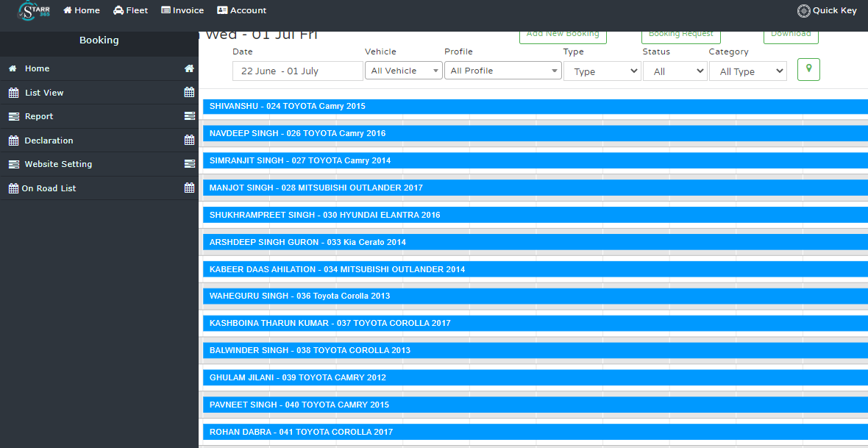Viewport: 868px width, 448px height.
Task: Select booking KASHBOINA THARUN KUMAR - 037 COROLLA
Action: [536, 324]
